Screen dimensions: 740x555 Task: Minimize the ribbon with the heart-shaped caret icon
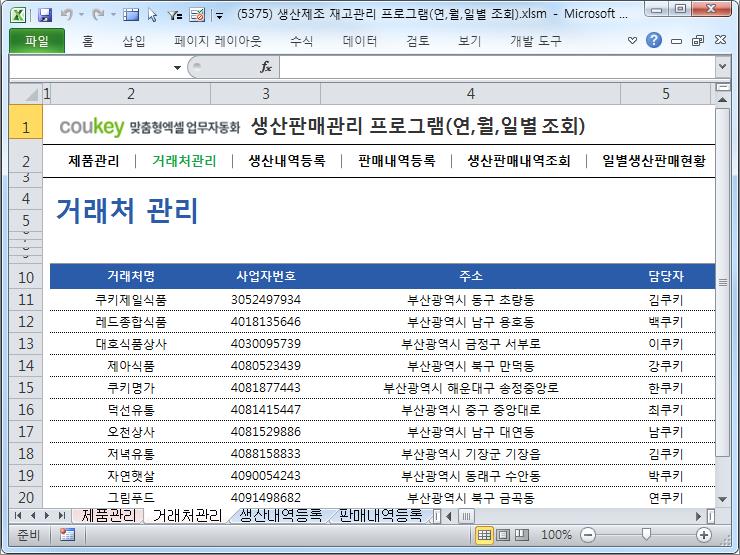click(632, 41)
